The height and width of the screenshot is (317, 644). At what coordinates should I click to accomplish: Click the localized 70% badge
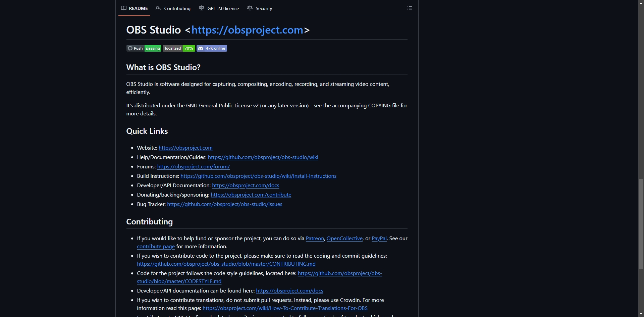click(x=179, y=48)
